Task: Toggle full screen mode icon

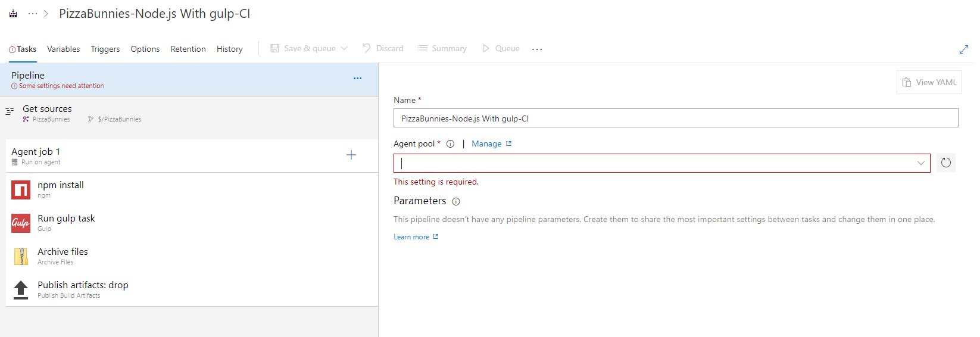Action: 964,49
